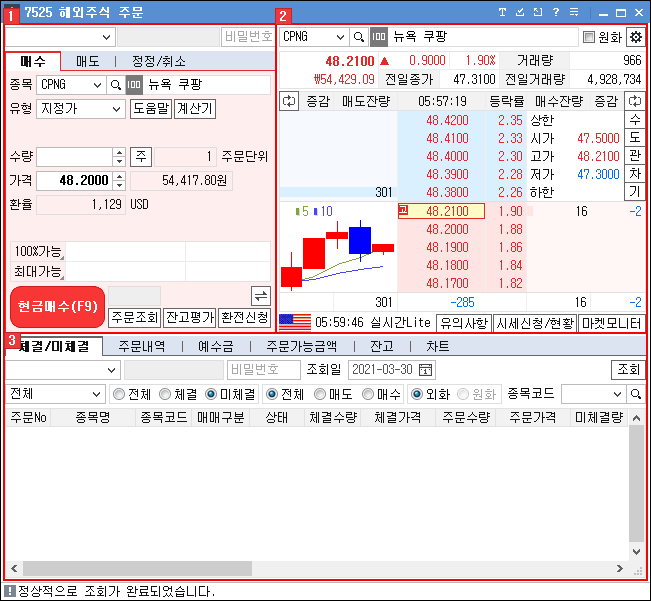Viewport: 651px width, 601px height.
Task: Click the 주문조회 button
Action: pyautogui.click(x=135, y=318)
